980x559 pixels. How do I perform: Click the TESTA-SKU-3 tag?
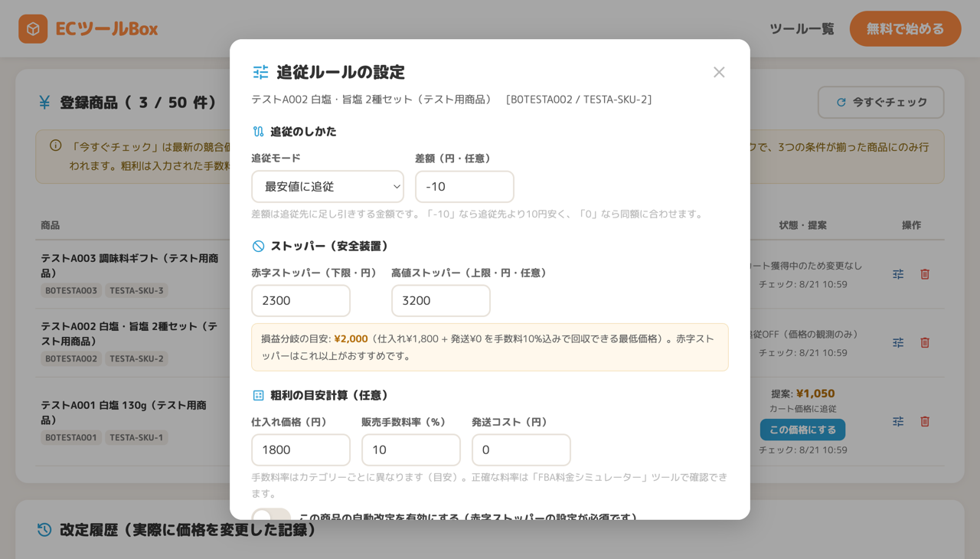[136, 291]
